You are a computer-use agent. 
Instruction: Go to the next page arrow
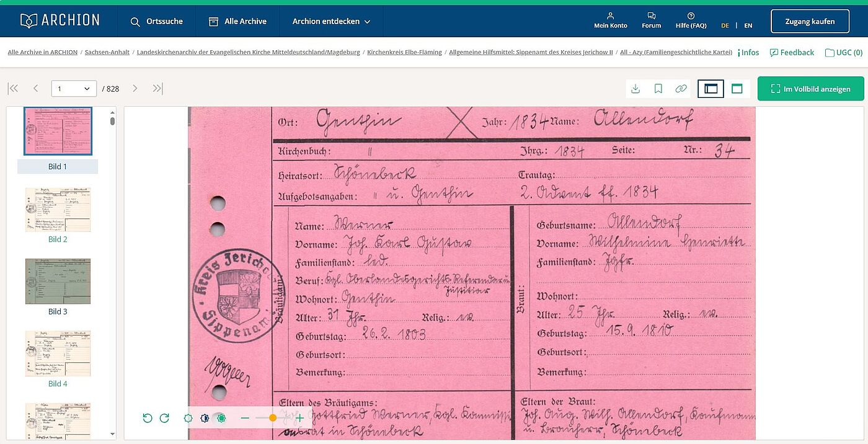coord(135,89)
